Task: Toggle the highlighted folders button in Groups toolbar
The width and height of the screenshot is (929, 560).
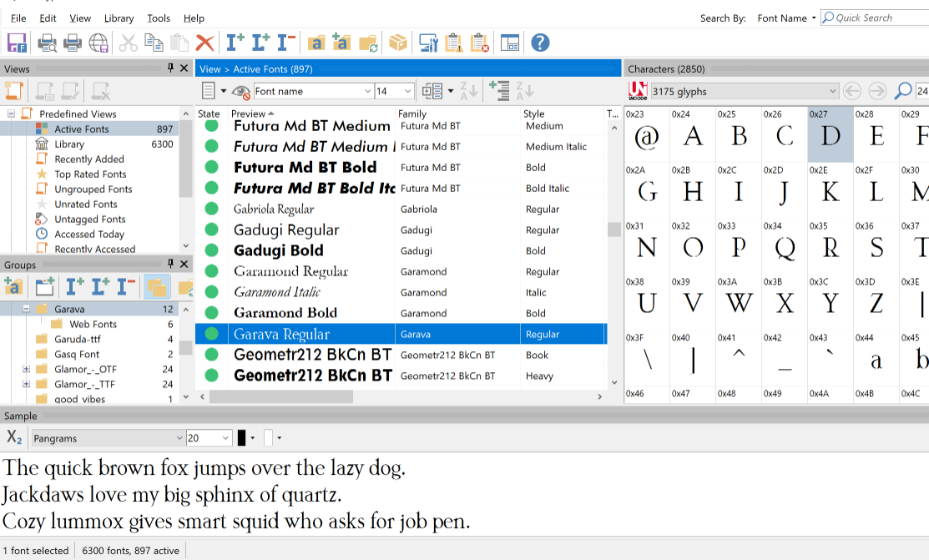Action: coord(156,287)
